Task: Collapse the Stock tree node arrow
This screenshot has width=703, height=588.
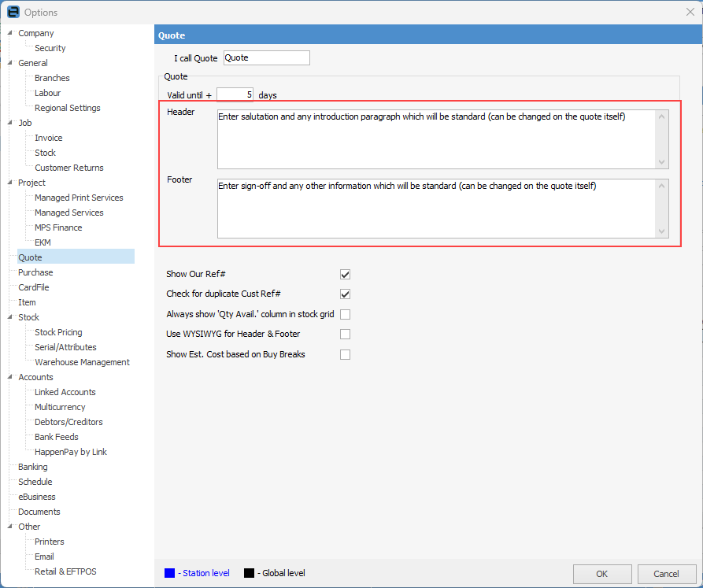Action: [x=10, y=317]
